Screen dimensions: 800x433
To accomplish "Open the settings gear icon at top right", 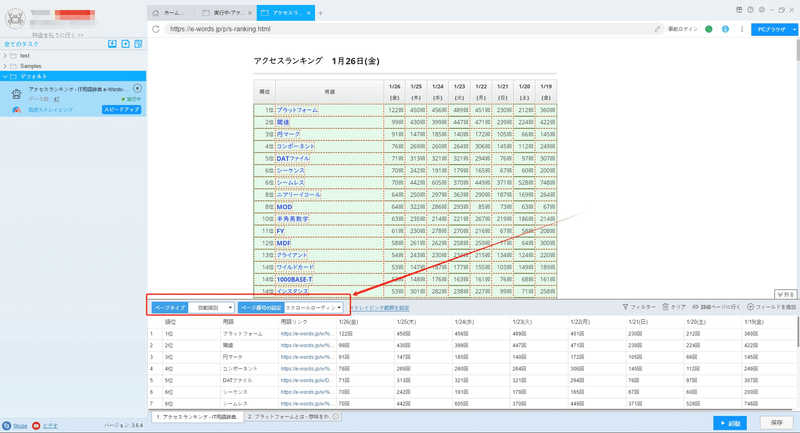I will (x=762, y=10).
